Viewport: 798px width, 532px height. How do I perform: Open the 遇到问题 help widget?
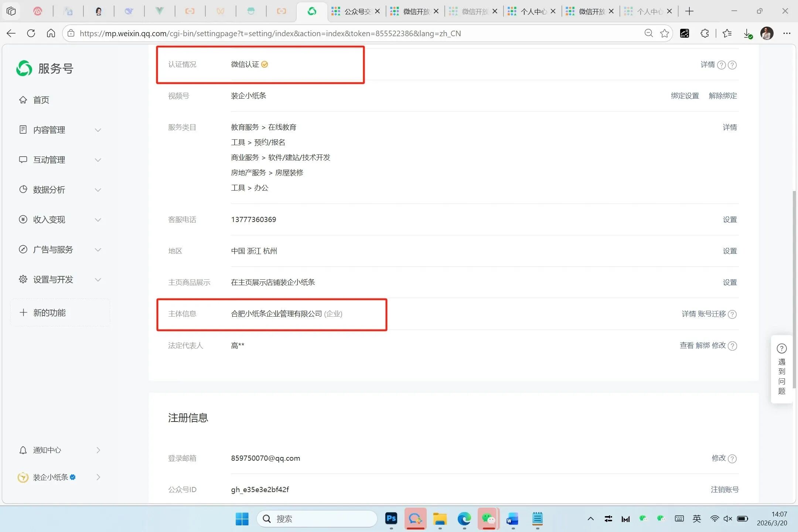(x=781, y=369)
